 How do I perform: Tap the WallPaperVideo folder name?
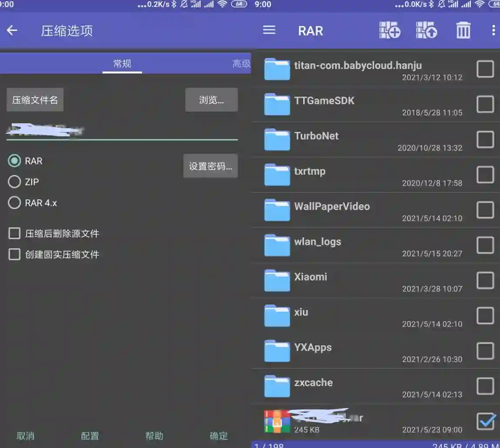pos(332,207)
